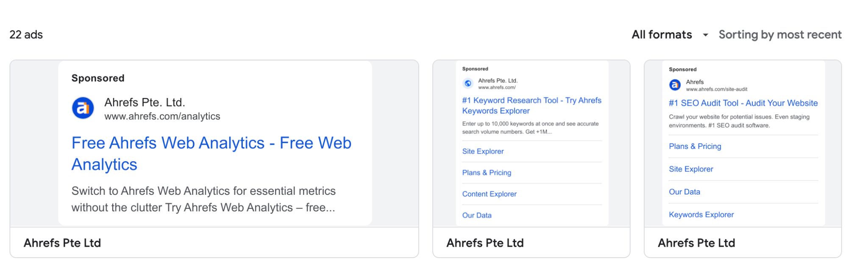Expand the All formats filter chevron
The width and height of the screenshot is (868, 267).
[705, 35]
